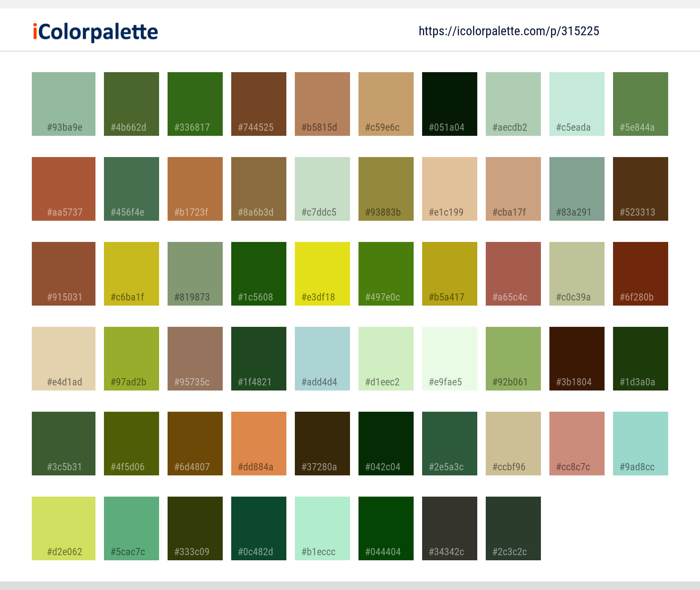Click the #c59e6c tan swatch
This screenshot has width=700, height=590.
coord(386,104)
